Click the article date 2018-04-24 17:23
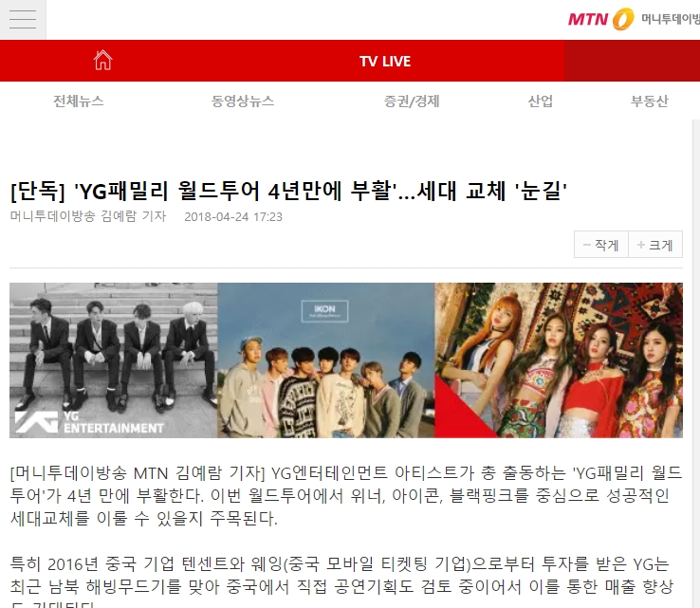Viewport: 700px width, 608px height. [233, 217]
